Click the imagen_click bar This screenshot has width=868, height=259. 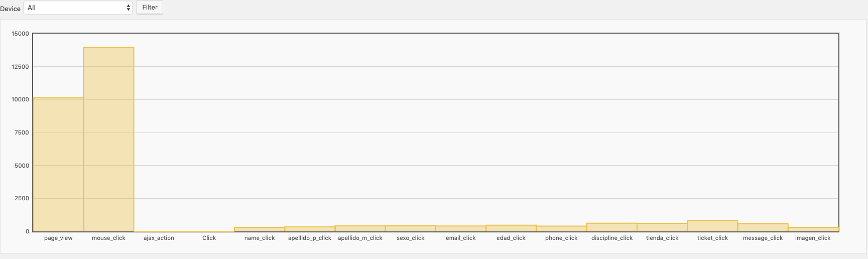pyautogui.click(x=813, y=229)
